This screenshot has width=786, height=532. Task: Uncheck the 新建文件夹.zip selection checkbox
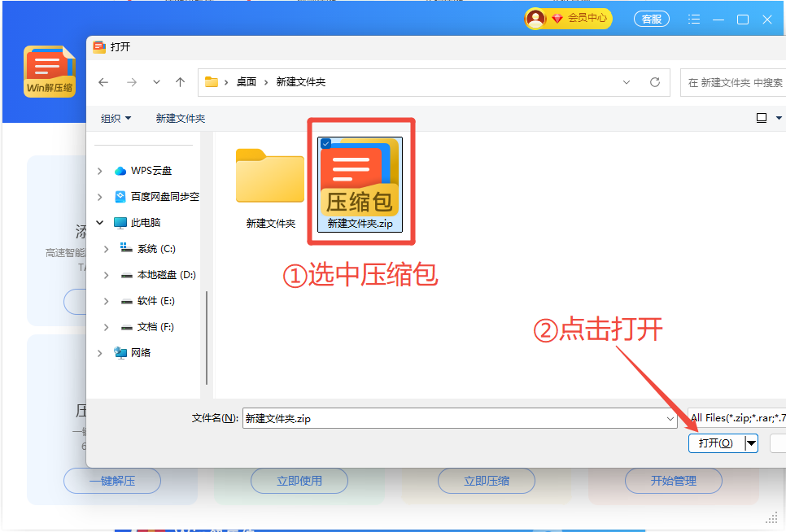[x=325, y=144]
